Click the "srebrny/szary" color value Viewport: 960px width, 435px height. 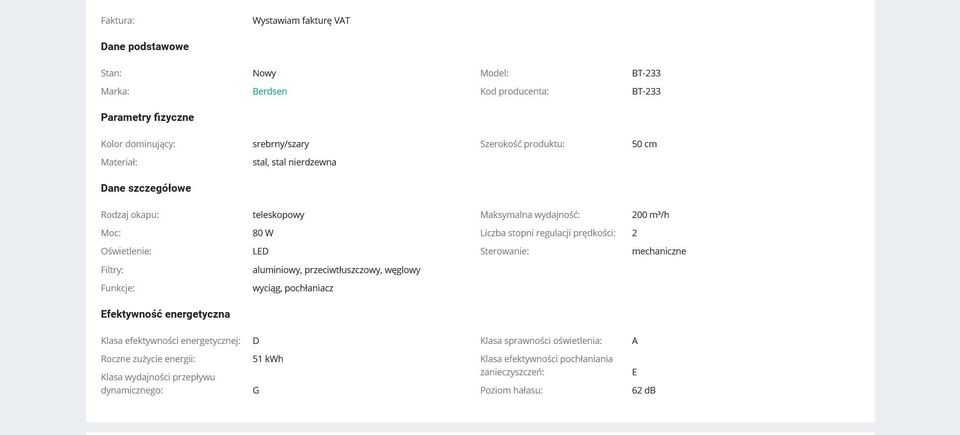click(x=281, y=144)
